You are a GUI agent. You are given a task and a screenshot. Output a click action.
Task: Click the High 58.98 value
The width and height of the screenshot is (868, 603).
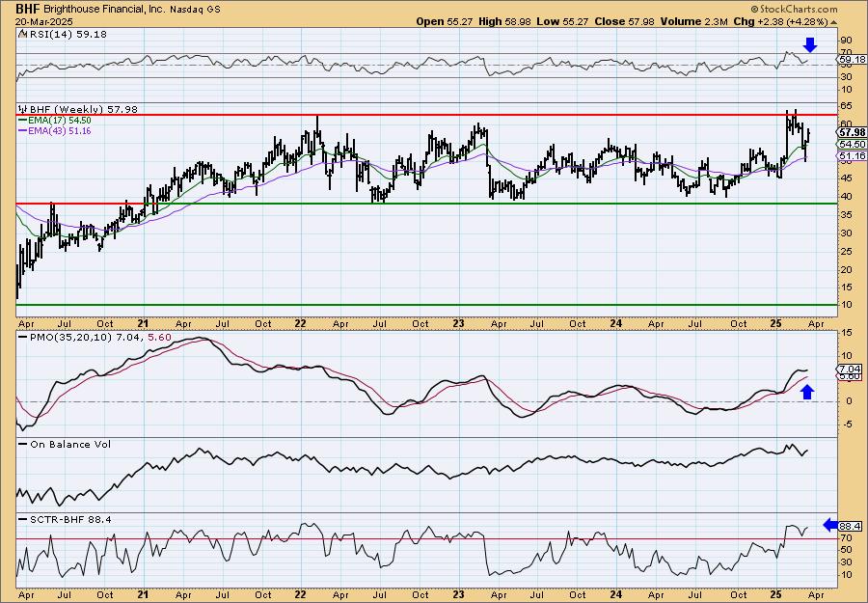[x=503, y=21]
